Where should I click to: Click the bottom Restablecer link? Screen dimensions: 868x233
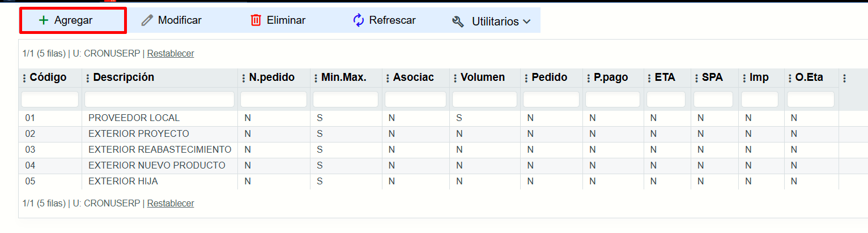pos(171,203)
